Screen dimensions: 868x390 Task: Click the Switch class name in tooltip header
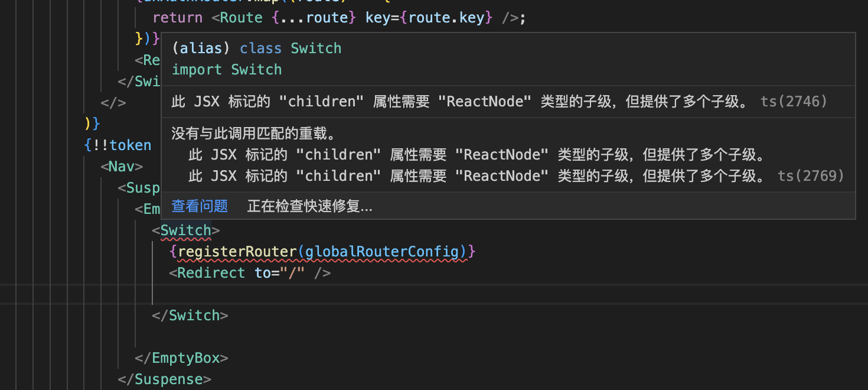click(x=316, y=48)
